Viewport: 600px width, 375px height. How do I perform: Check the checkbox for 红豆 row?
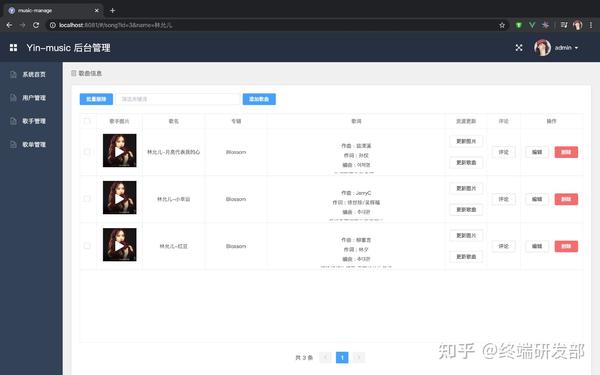point(87,246)
